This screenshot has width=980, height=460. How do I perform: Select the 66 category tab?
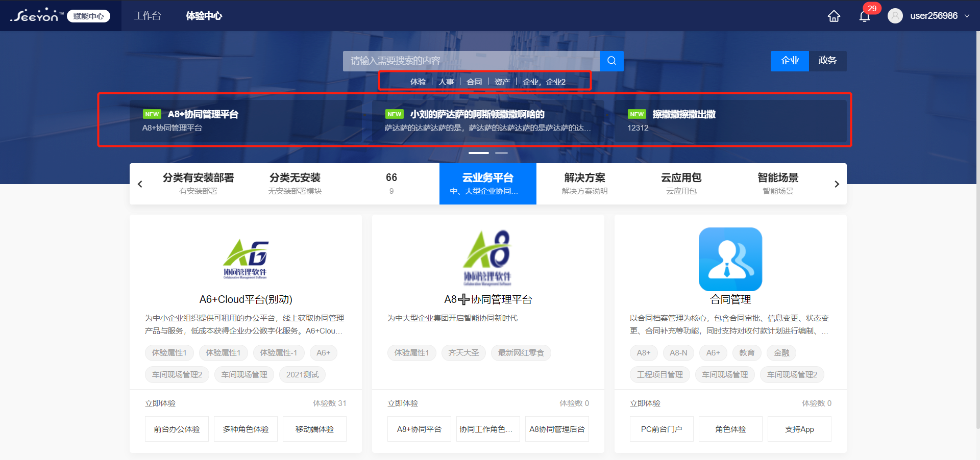[391, 184]
